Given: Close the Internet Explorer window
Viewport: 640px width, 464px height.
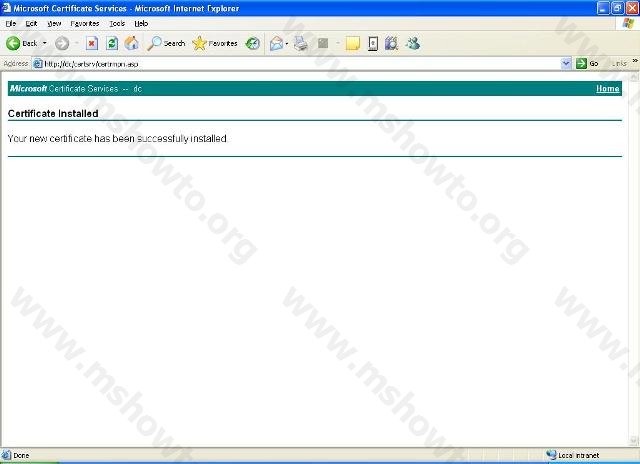Looking at the screenshot, I should point(632,8).
